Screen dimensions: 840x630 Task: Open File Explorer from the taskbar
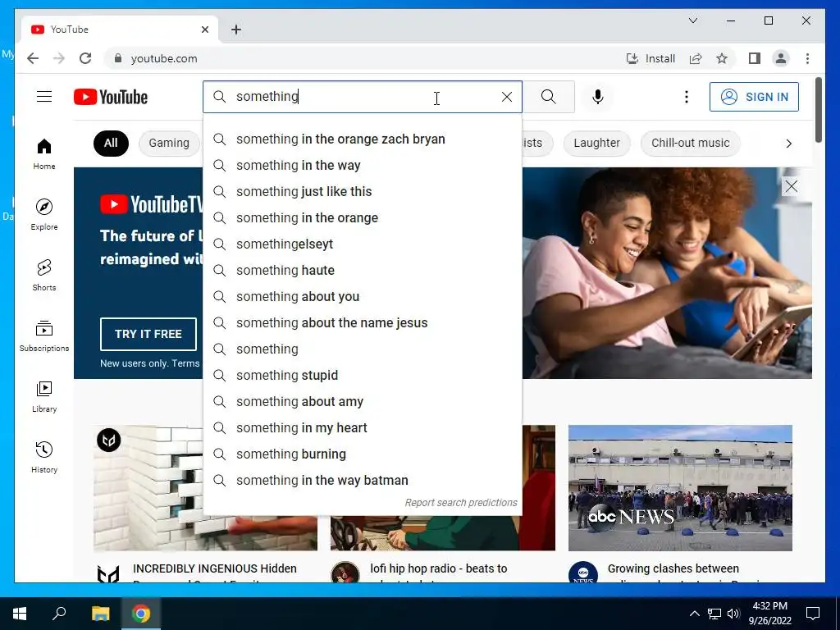(x=100, y=614)
